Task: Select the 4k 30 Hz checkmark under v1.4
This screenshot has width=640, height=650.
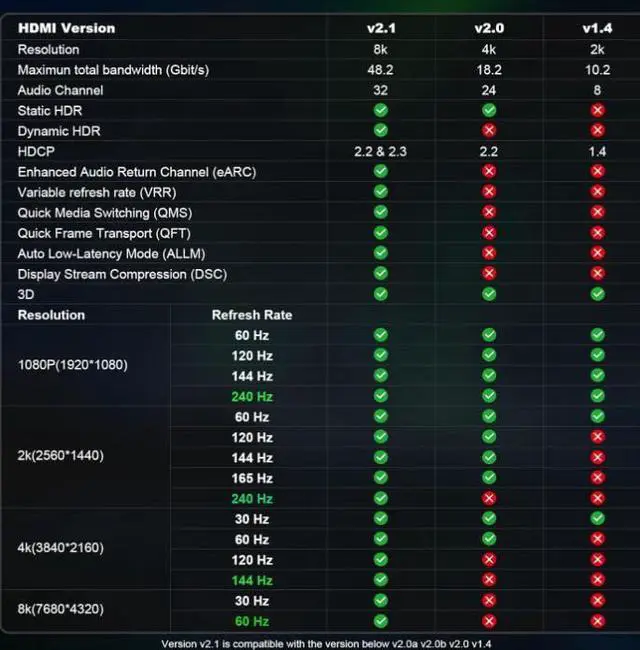Action: pos(597,519)
